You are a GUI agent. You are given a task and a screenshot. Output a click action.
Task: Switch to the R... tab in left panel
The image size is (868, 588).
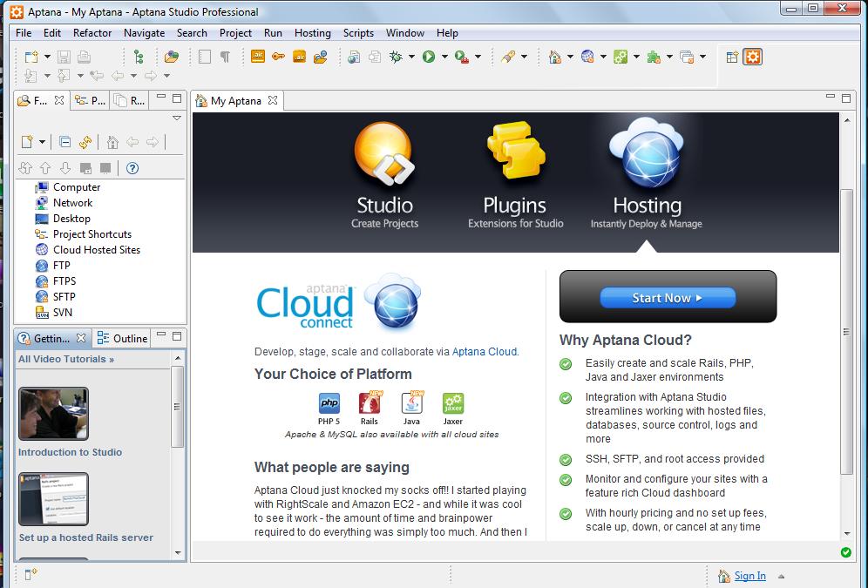130,101
